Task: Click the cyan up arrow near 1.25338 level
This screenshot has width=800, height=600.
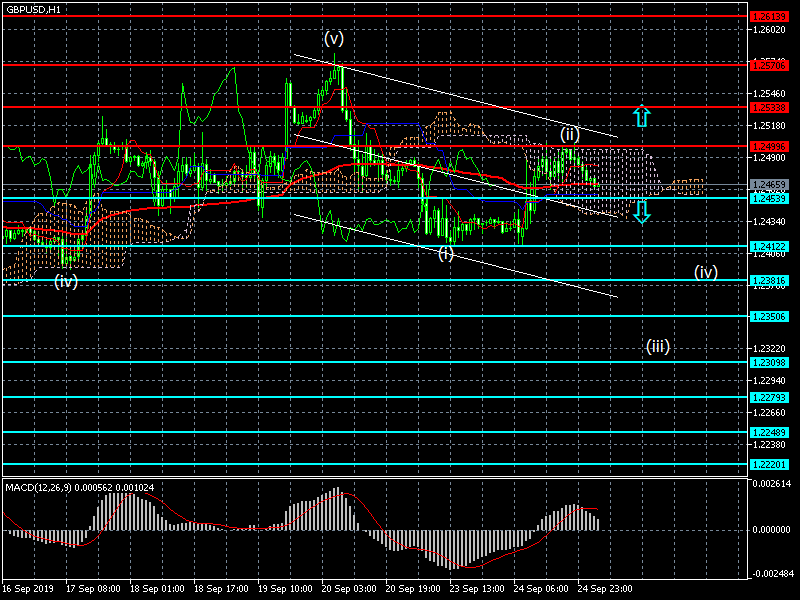Action: click(x=642, y=116)
